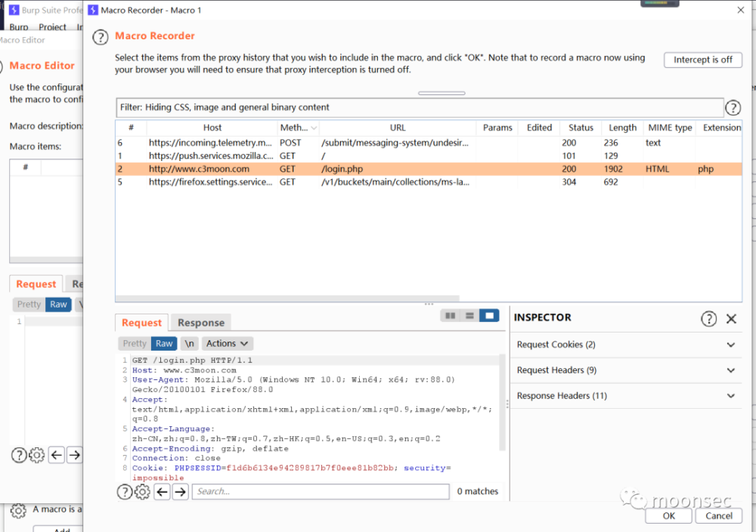
Task: Select row with firefox.settings.service host
Action: point(428,182)
